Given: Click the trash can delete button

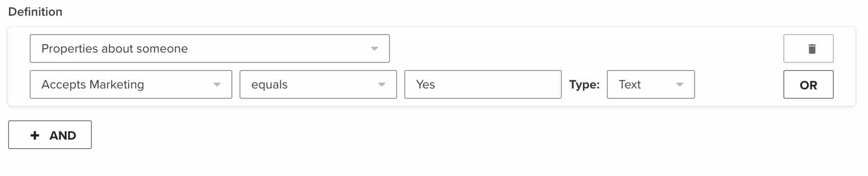Looking at the screenshot, I should tap(809, 48).
